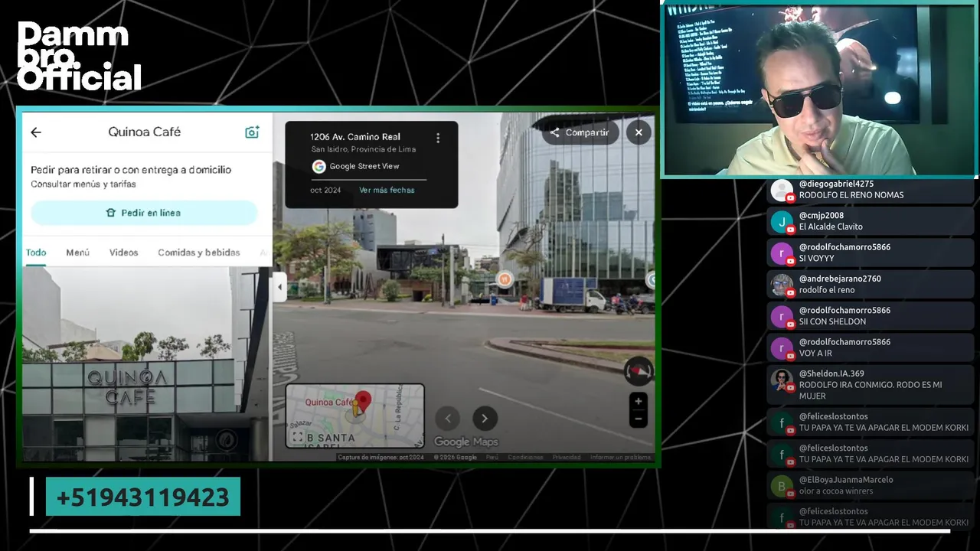
Task: Rotate the view using the compass
Action: coord(638,372)
